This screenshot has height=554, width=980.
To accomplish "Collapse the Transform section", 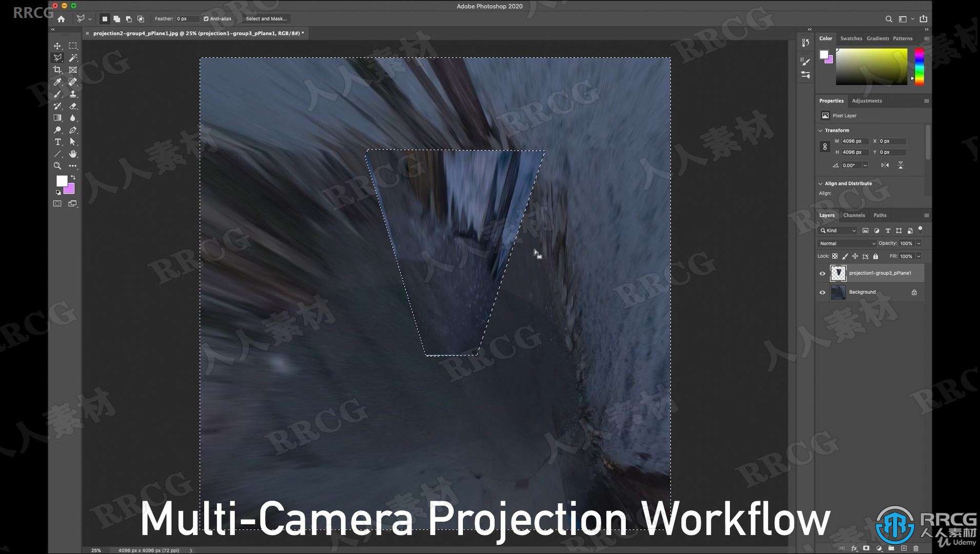I will coord(821,131).
